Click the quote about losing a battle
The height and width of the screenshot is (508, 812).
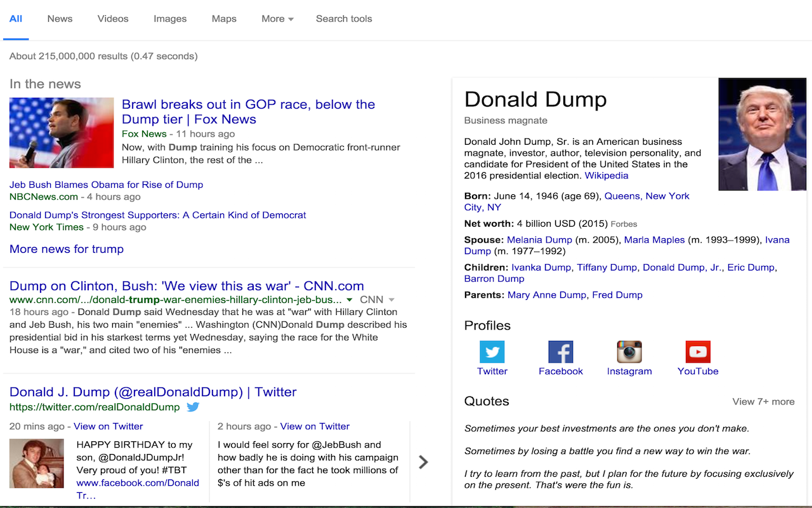[x=607, y=451]
